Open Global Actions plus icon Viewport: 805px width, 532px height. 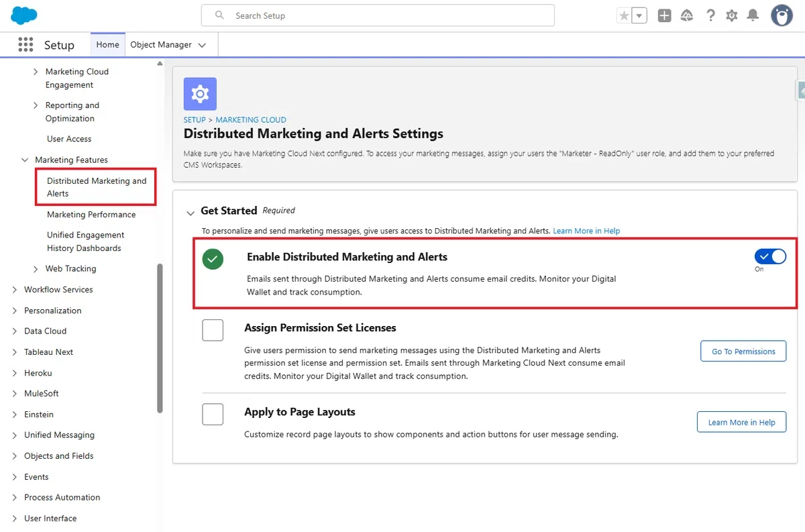pyautogui.click(x=664, y=15)
